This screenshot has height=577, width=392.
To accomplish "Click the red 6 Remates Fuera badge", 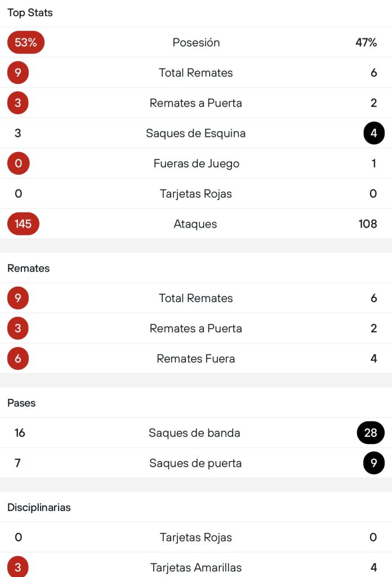I will click(18, 358).
